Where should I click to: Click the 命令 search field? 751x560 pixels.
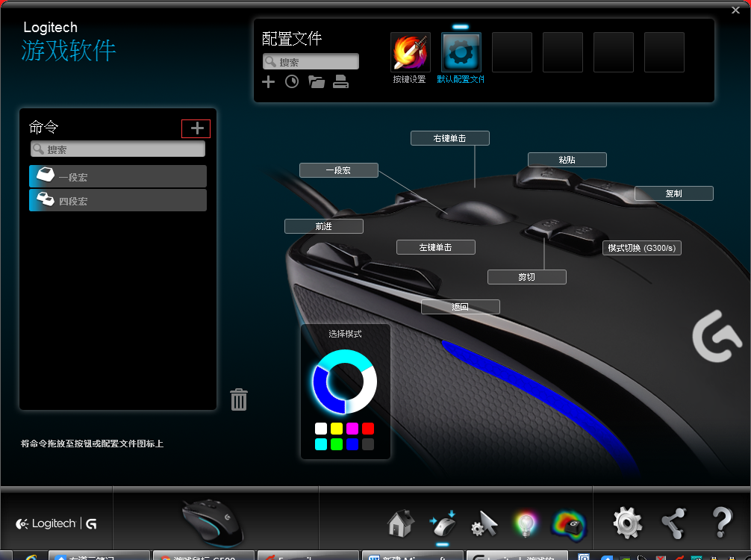[118, 149]
